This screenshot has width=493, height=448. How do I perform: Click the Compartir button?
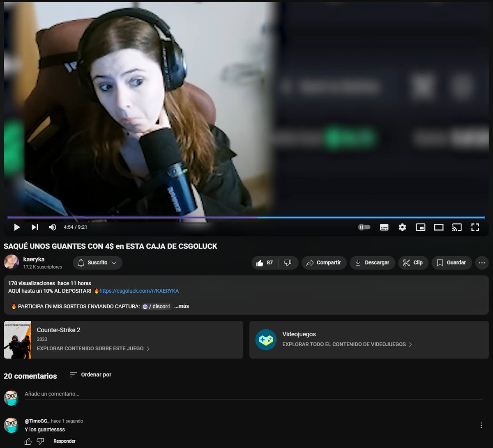324,263
